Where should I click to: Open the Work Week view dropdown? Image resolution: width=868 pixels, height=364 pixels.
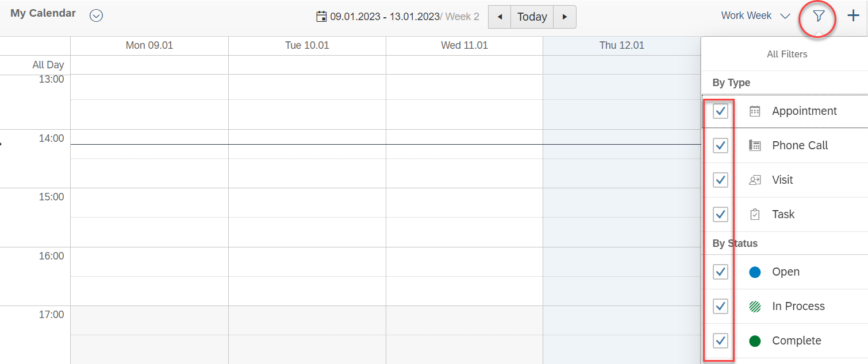pyautogui.click(x=755, y=16)
